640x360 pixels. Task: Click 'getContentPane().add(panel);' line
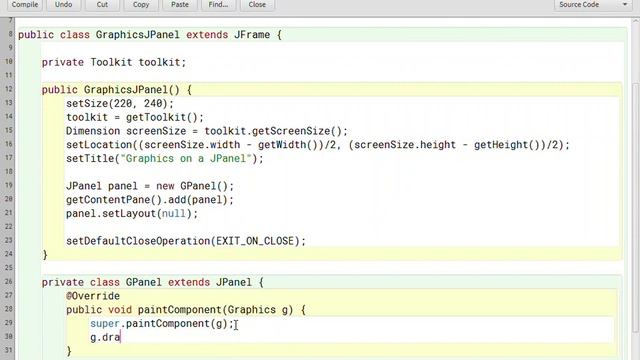[x=150, y=200]
